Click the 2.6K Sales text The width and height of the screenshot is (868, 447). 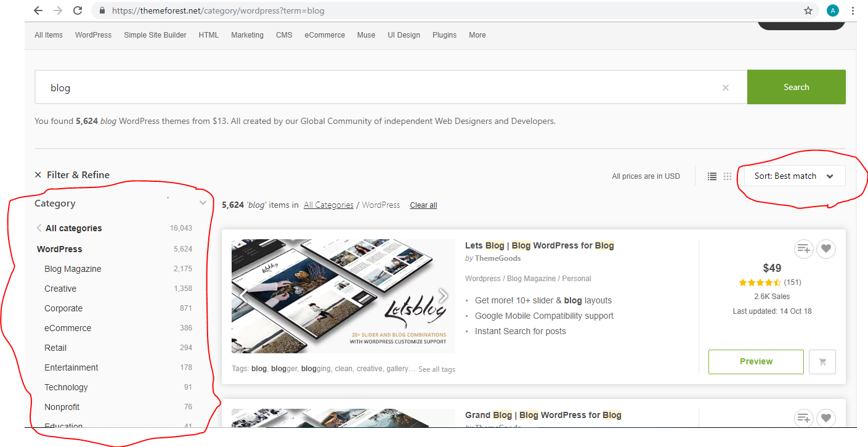coord(772,297)
